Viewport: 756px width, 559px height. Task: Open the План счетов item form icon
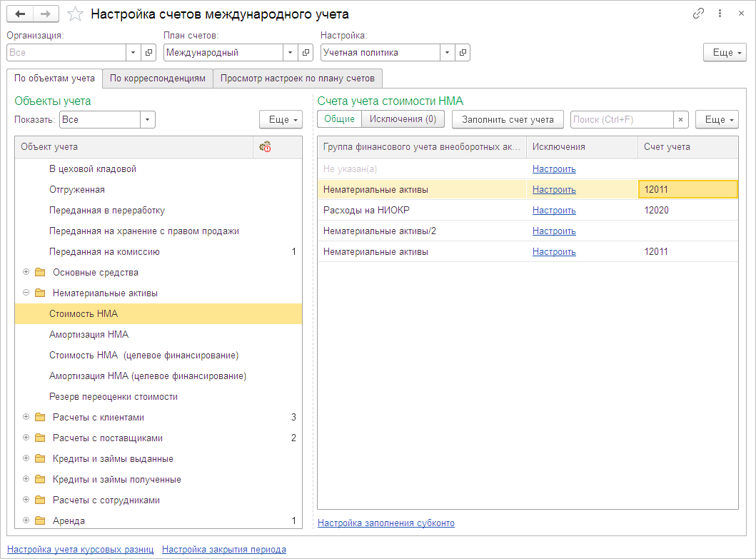(x=306, y=52)
